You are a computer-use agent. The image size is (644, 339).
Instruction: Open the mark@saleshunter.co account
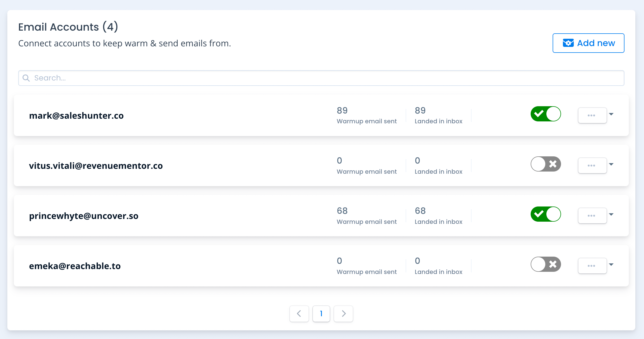click(x=76, y=116)
